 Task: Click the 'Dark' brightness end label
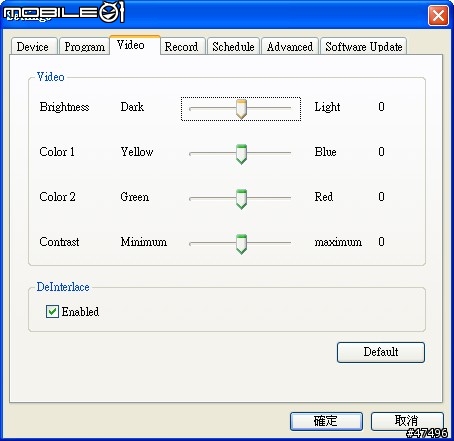click(132, 107)
